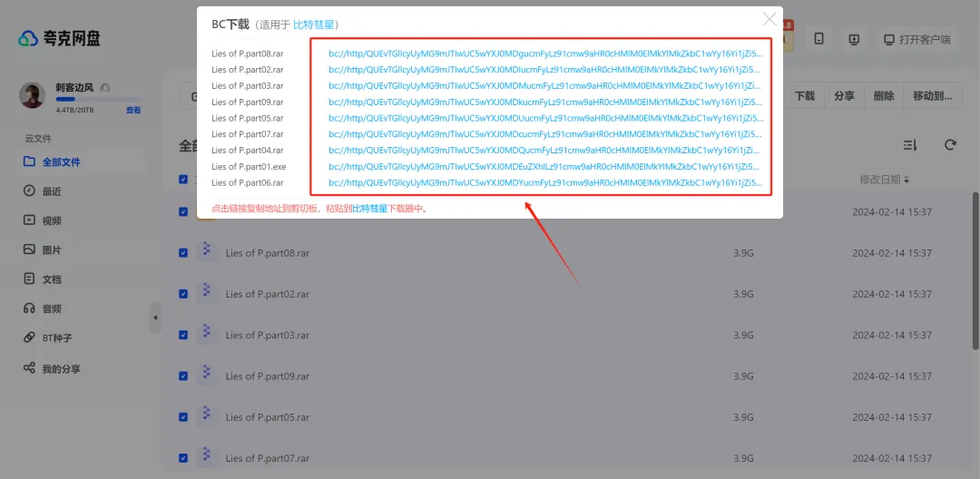
Task: Copy the bc link for Lies of P.part01.exe
Action: click(544, 167)
